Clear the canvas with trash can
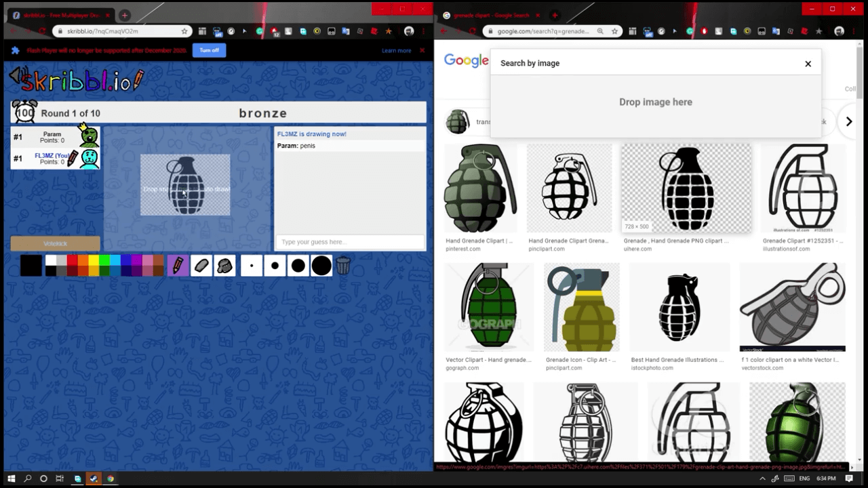The image size is (868, 488). coord(343,266)
